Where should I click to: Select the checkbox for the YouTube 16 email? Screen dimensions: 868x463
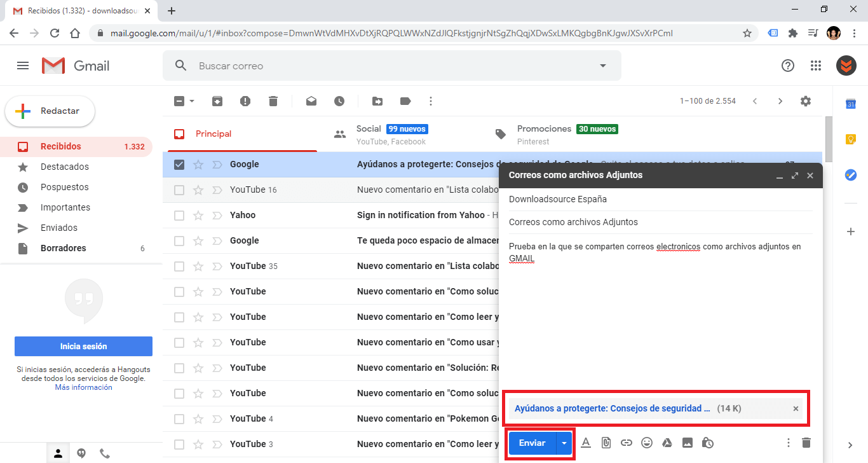coord(179,190)
